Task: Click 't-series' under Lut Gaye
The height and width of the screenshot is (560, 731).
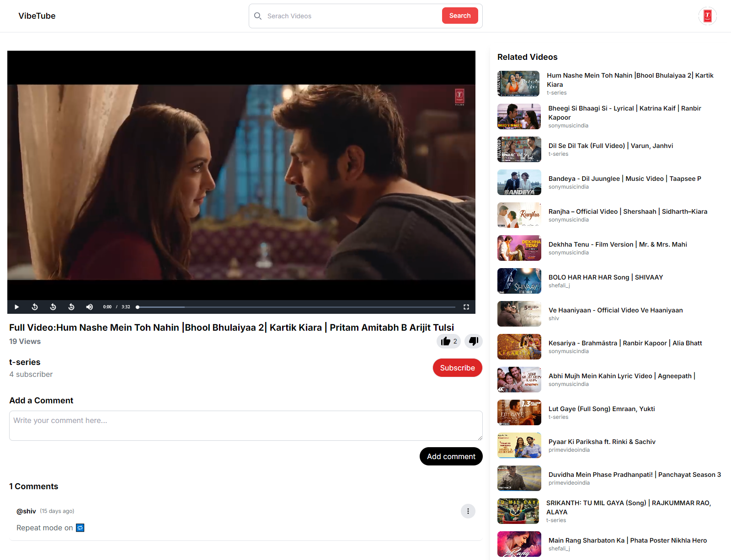Action: coord(559,417)
